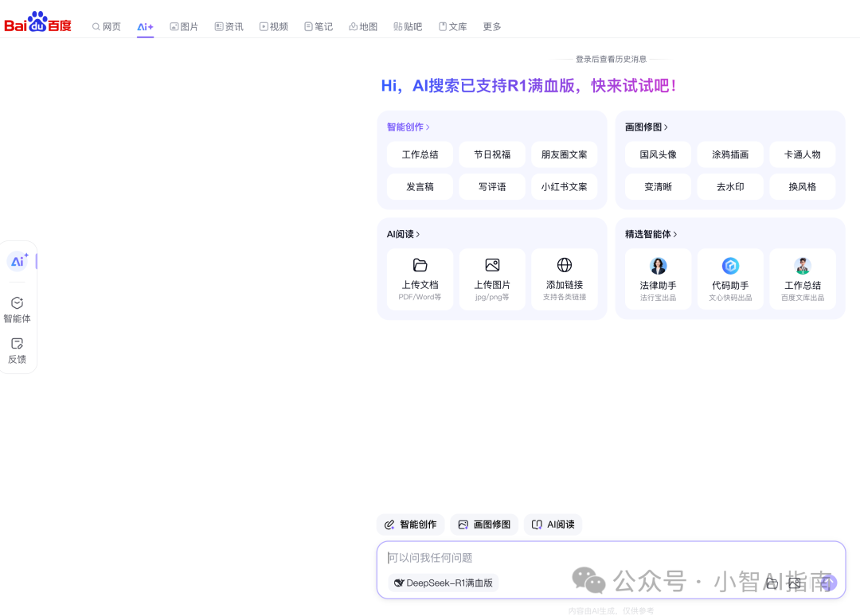Open the 网页 search tab
The height and width of the screenshot is (616, 860).
click(x=107, y=26)
